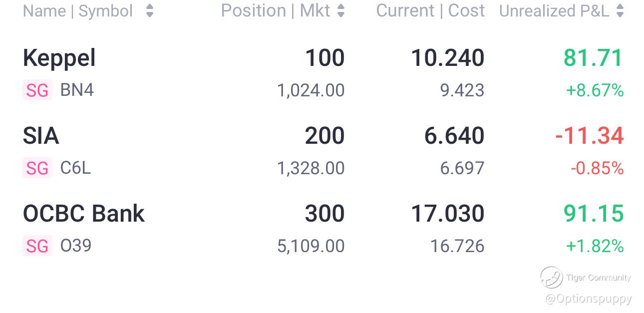This screenshot has width=644, height=313.
Task: Select the C6L ticker symbol
Action: click(75, 168)
